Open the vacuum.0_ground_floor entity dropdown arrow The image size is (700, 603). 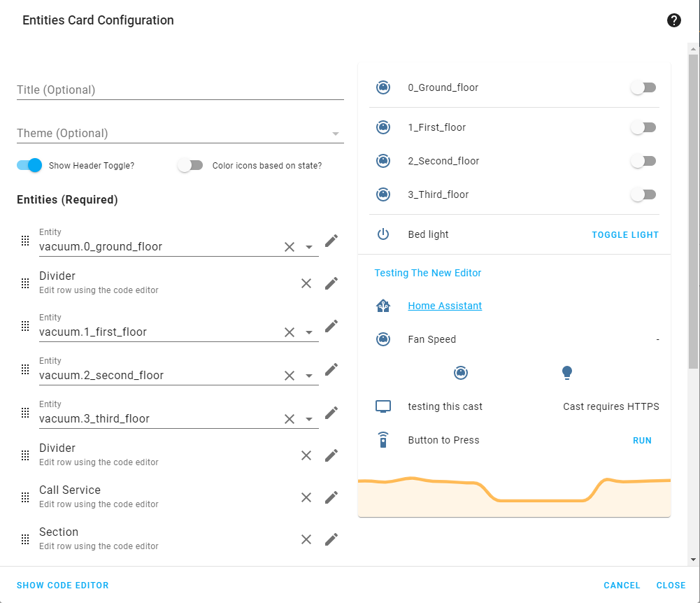click(309, 247)
